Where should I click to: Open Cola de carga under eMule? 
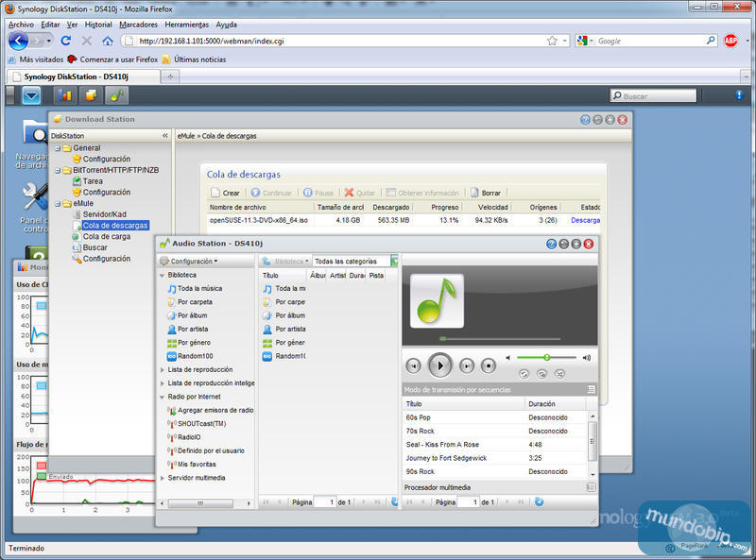pyautogui.click(x=101, y=237)
